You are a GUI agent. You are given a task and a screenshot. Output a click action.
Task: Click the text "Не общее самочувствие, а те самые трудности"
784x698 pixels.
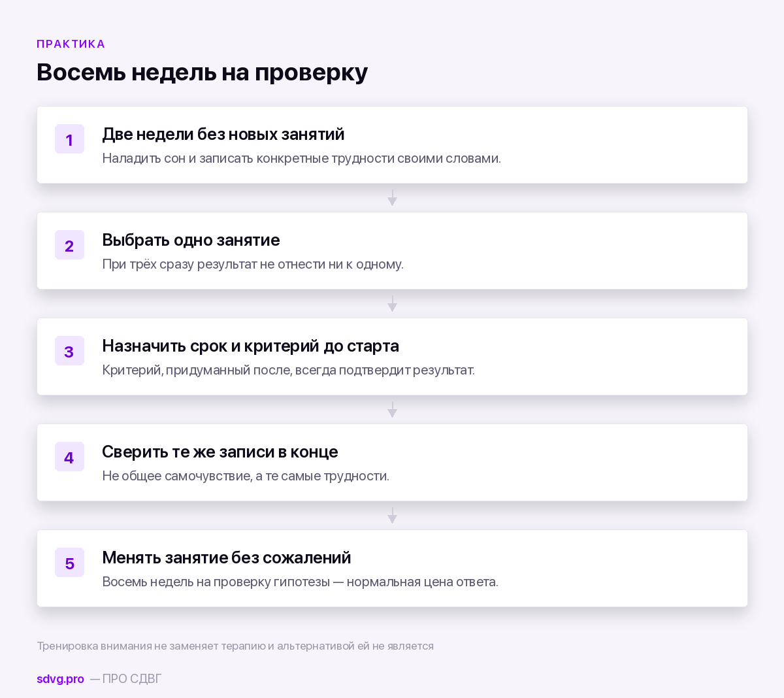[245, 476]
